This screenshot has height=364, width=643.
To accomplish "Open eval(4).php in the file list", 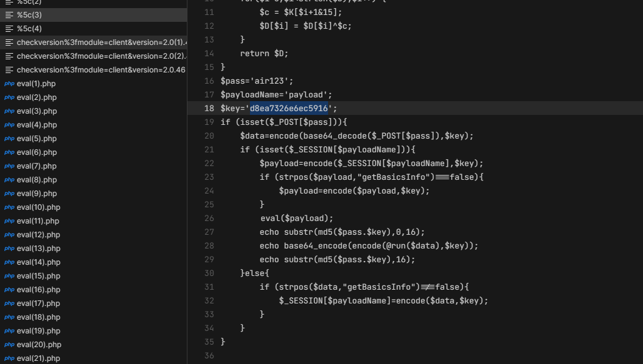I will click(94, 125).
